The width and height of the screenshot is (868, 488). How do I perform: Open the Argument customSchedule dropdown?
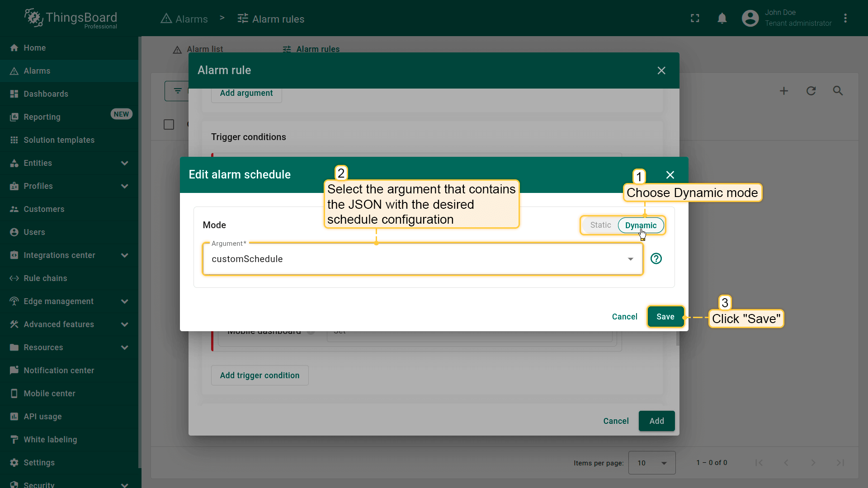[422, 259]
